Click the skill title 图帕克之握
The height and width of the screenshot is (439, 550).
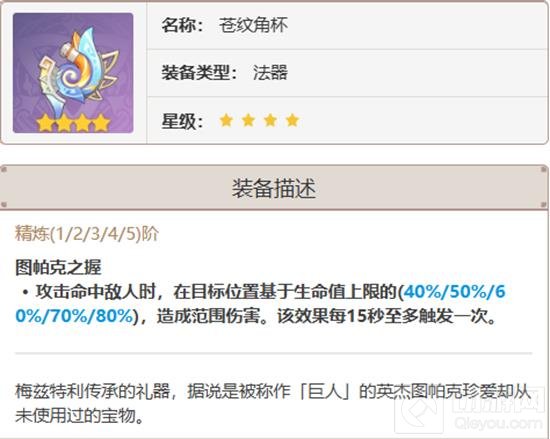coord(58,268)
